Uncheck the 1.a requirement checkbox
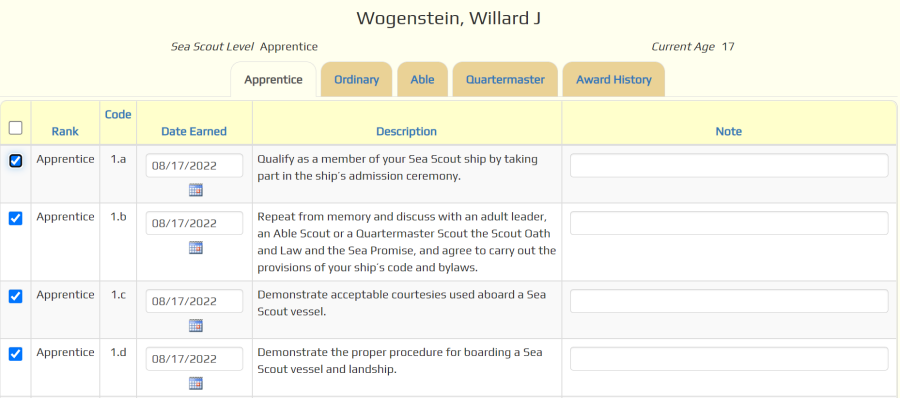Viewport: 900px width, 398px height. (x=16, y=161)
